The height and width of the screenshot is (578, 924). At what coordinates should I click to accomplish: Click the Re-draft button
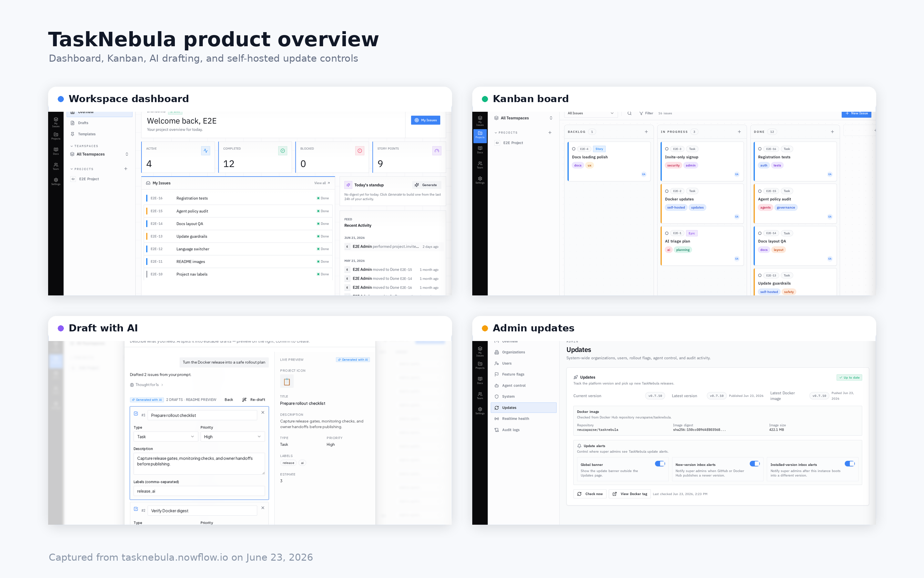coord(253,400)
